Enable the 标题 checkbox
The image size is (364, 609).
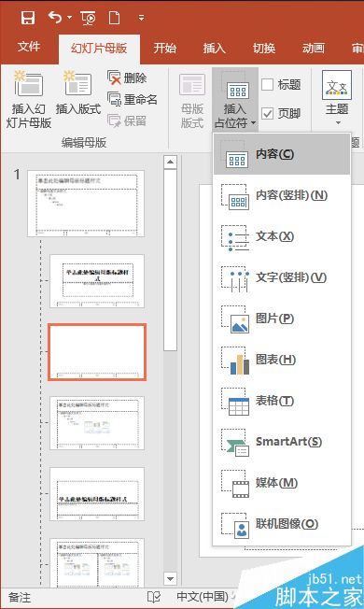tap(267, 84)
